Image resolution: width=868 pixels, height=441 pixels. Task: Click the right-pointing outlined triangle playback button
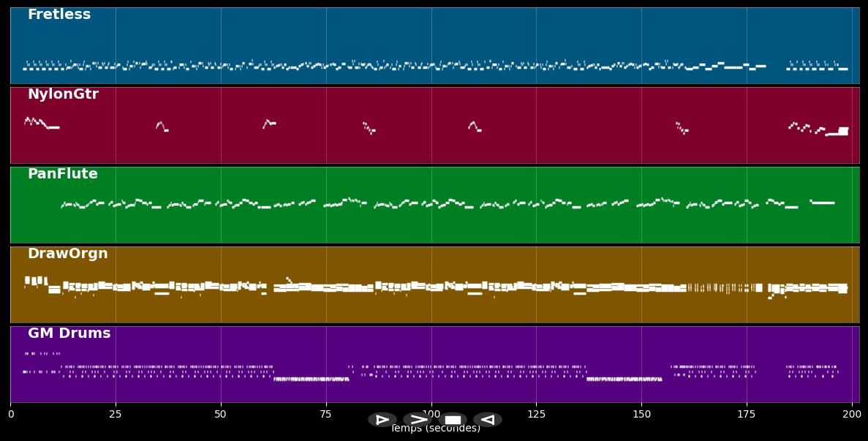pos(382,419)
